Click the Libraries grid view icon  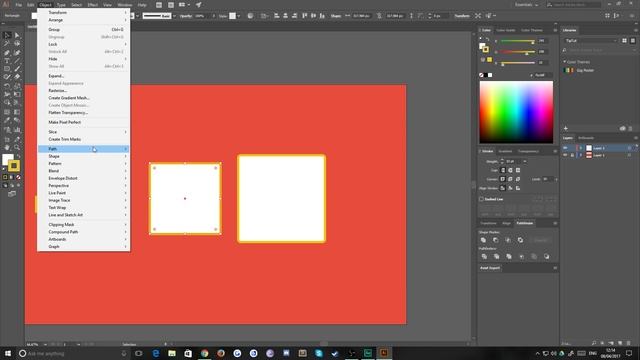[624, 40]
